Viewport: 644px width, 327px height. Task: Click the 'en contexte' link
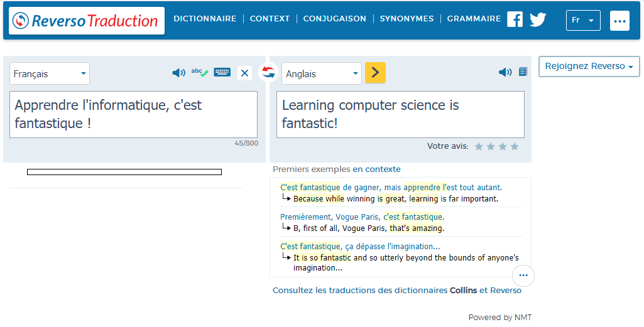[x=376, y=169]
